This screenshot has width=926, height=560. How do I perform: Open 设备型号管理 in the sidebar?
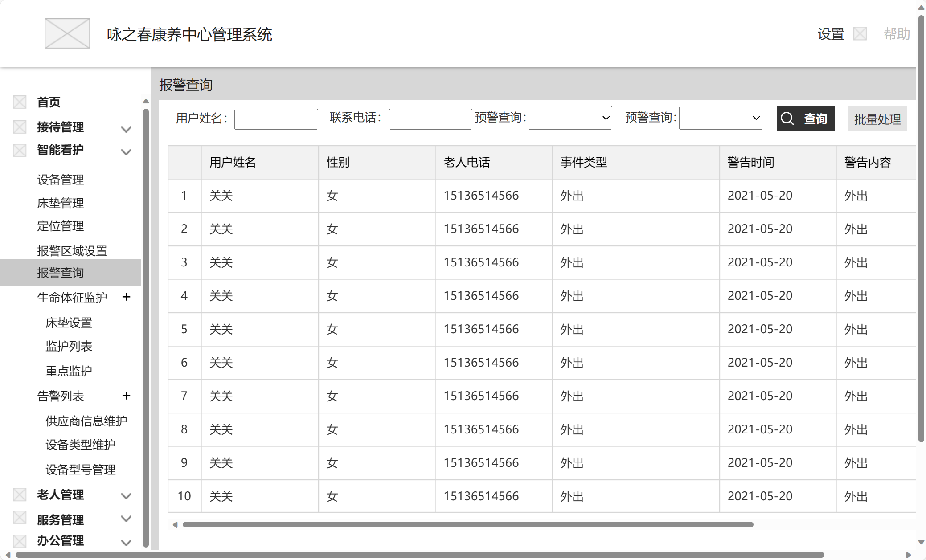80,470
